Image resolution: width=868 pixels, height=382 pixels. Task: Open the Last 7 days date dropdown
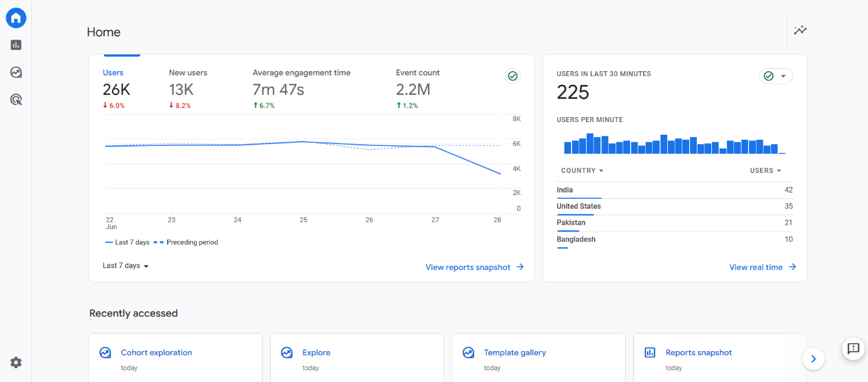point(125,266)
